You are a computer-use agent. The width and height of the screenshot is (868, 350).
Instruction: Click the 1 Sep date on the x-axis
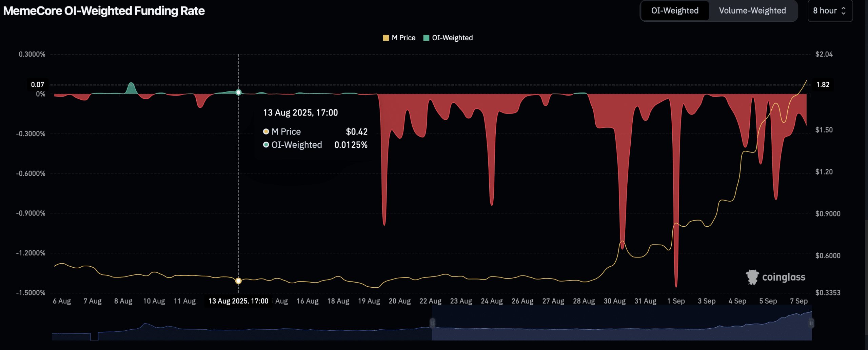(676, 301)
